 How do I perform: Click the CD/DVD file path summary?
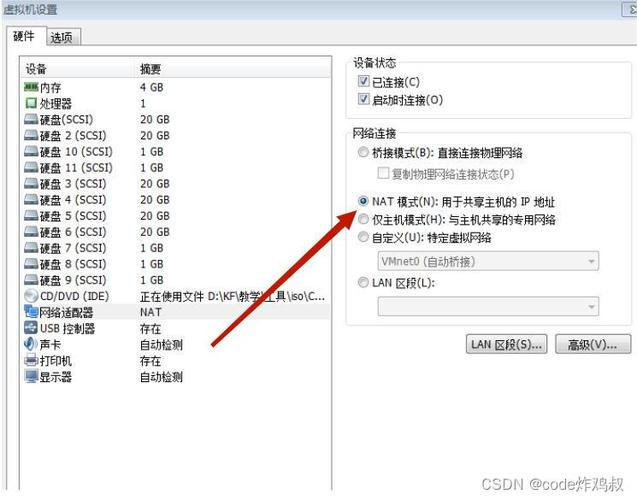[232, 296]
